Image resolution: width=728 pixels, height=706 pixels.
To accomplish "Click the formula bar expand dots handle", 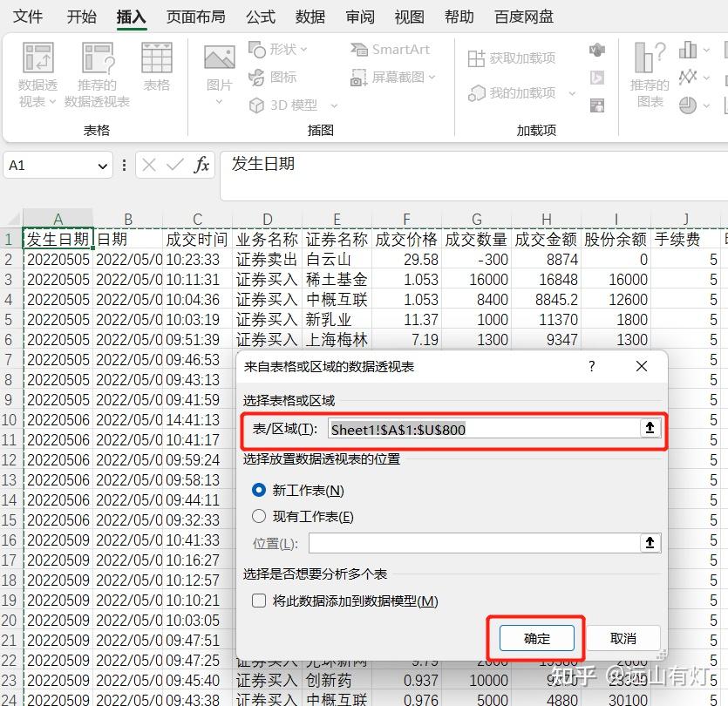I will (124, 165).
